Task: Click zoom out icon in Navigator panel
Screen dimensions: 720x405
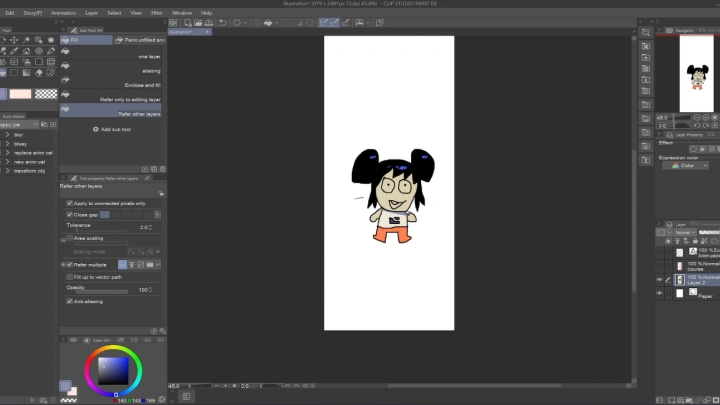Action: tap(697, 118)
